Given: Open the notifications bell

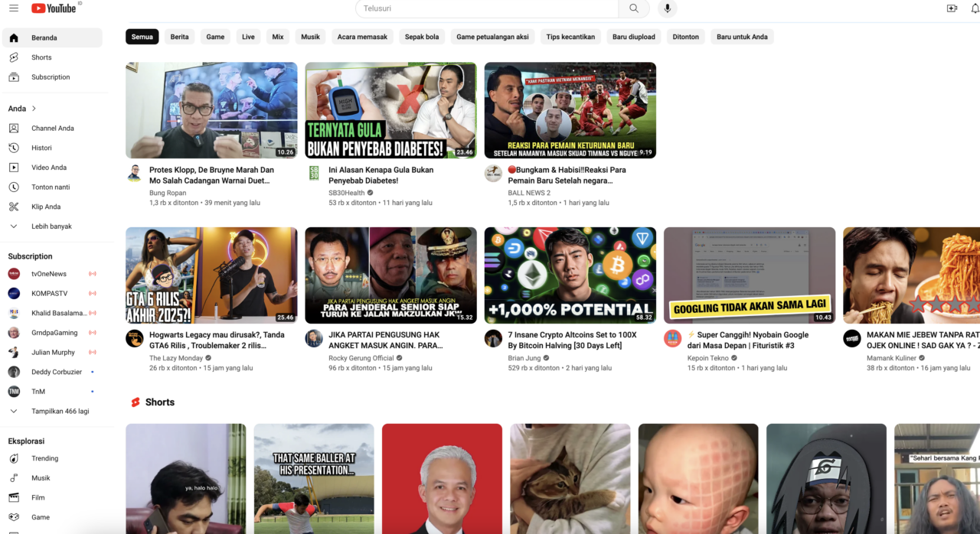Looking at the screenshot, I should click(975, 8).
